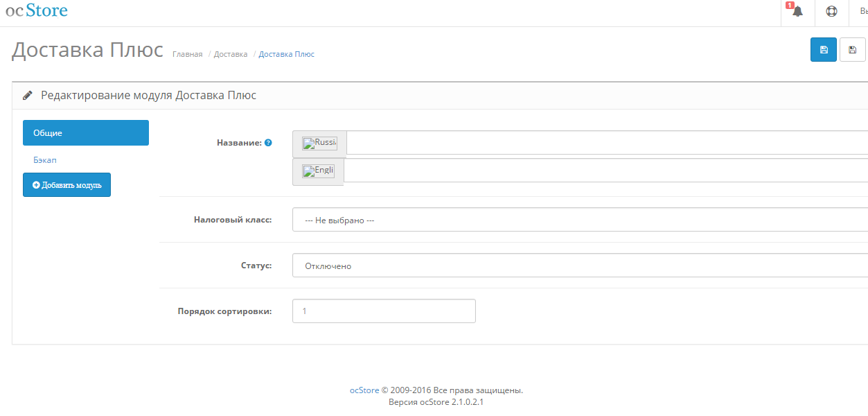Select the Общие tab

point(86,133)
